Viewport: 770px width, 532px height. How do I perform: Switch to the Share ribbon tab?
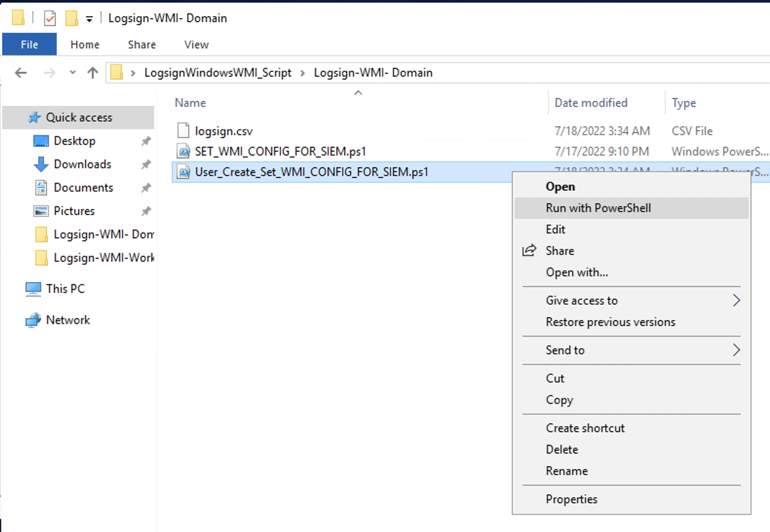[142, 44]
